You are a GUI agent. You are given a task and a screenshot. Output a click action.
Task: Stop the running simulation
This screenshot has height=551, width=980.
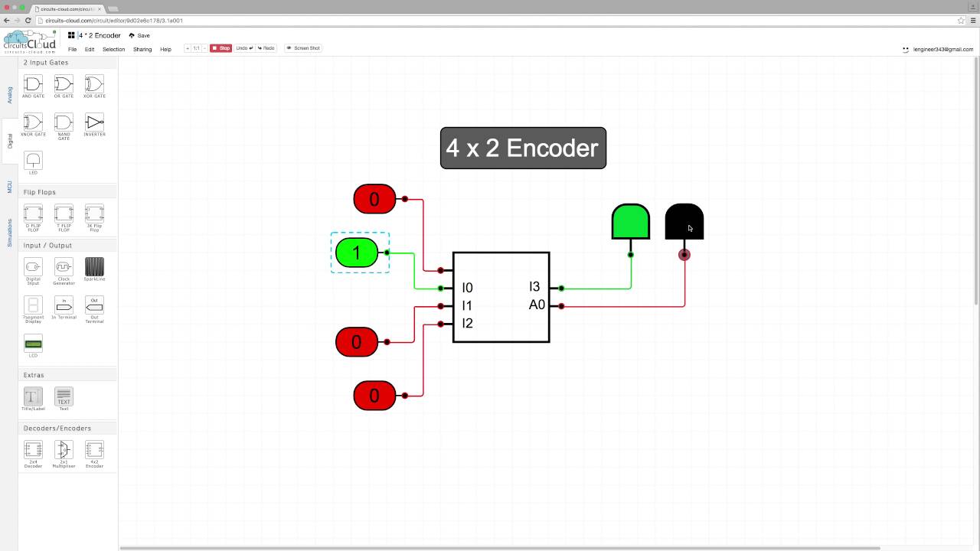(220, 48)
